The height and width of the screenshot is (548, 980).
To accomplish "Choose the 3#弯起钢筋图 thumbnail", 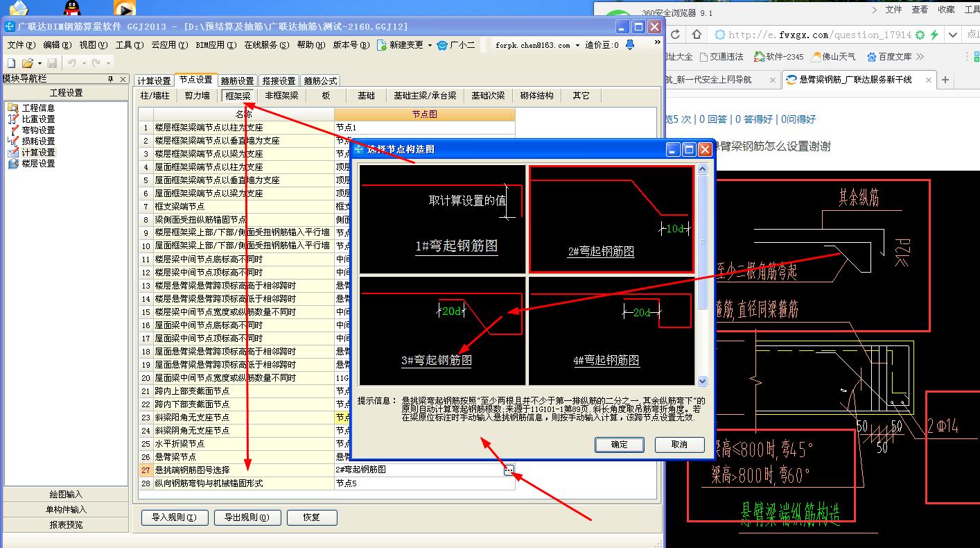I will [442, 330].
